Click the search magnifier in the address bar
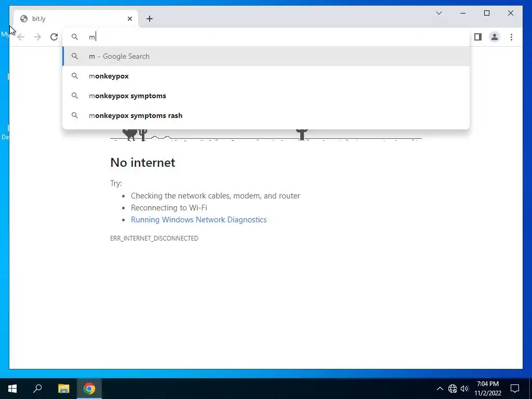 [x=75, y=37]
